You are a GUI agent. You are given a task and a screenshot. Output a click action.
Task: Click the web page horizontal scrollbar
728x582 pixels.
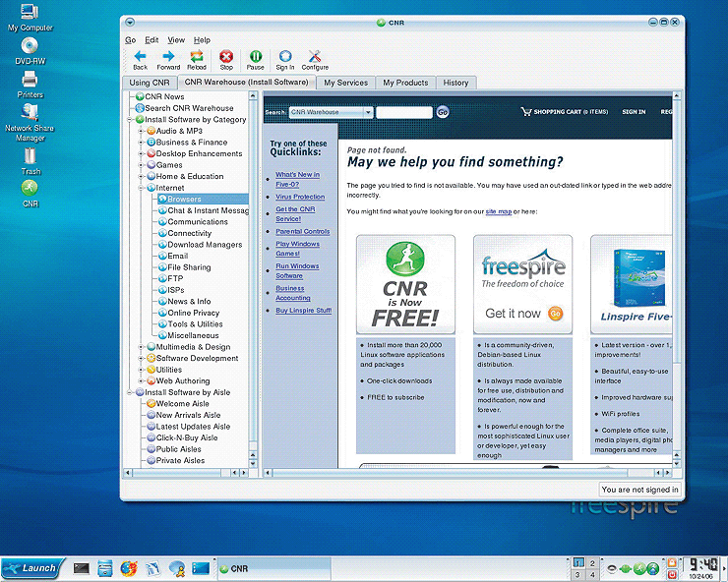pos(468,473)
